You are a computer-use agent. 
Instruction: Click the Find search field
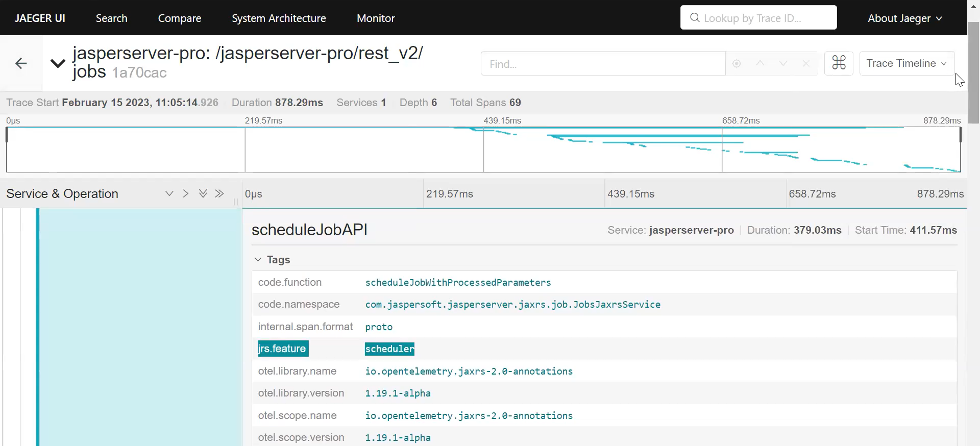point(603,64)
